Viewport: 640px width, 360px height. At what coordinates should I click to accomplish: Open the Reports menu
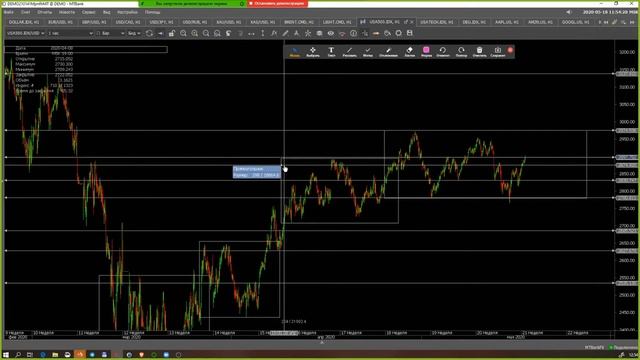(44, 12)
